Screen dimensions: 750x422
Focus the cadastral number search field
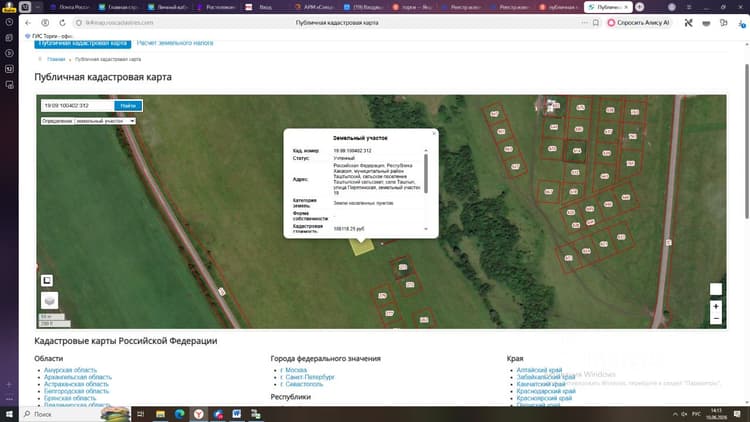(77, 106)
